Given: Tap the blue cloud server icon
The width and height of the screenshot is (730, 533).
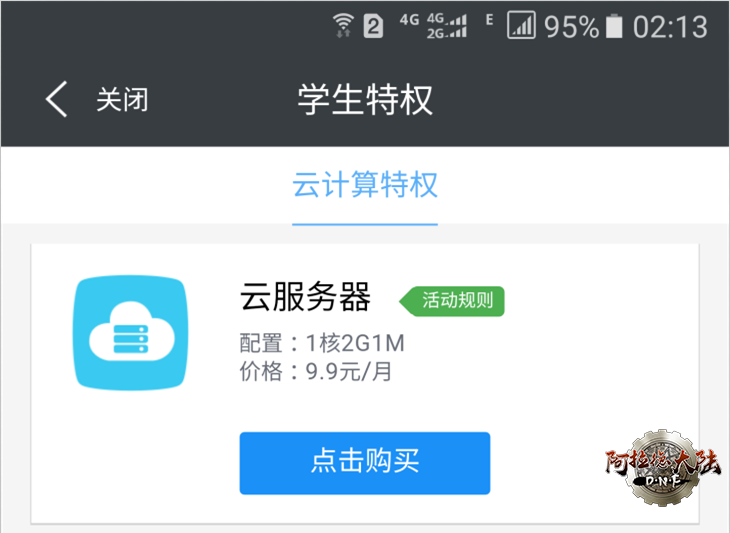Looking at the screenshot, I should tap(131, 334).
